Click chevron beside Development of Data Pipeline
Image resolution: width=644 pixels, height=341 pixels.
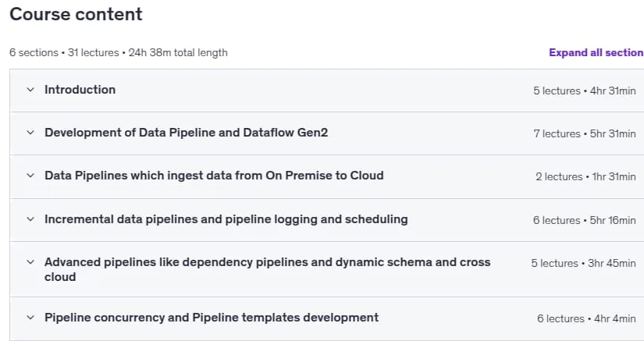click(x=30, y=132)
